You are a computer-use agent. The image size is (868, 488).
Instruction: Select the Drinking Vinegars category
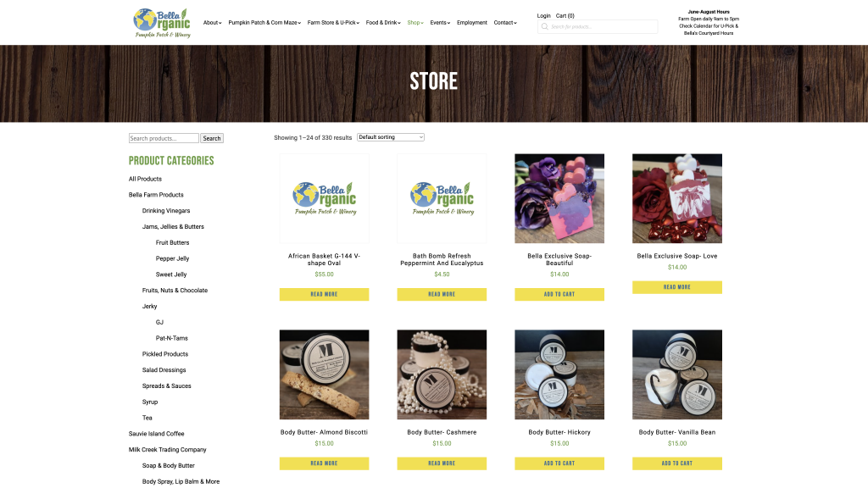pos(166,211)
